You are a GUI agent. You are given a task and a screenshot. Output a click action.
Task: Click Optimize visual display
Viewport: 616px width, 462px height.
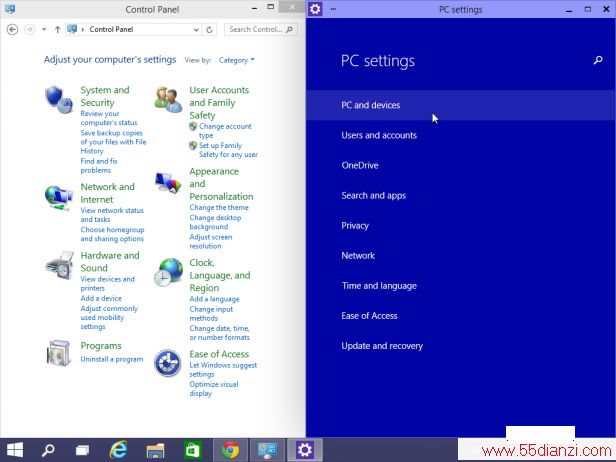tap(214, 389)
